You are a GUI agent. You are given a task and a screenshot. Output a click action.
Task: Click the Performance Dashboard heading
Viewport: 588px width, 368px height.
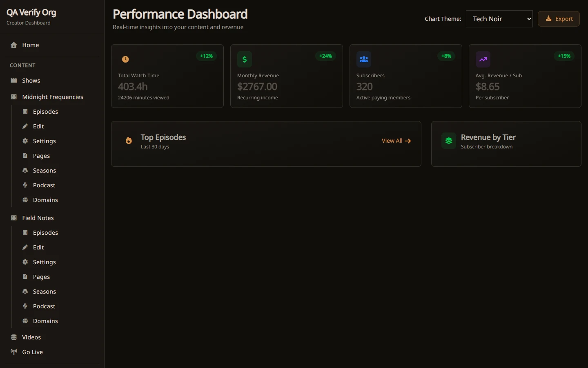pos(180,14)
